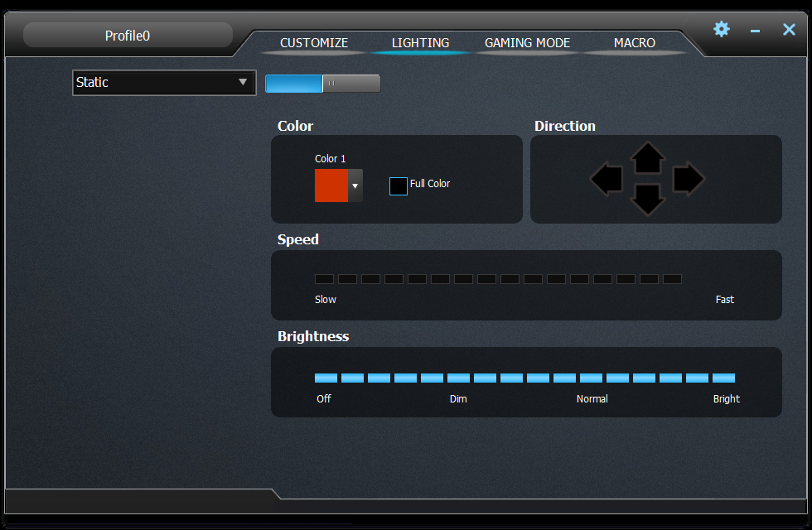Switch to the CUSTOMIZE tab
The width and height of the screenshot is (812, 530).
(314, 43)
